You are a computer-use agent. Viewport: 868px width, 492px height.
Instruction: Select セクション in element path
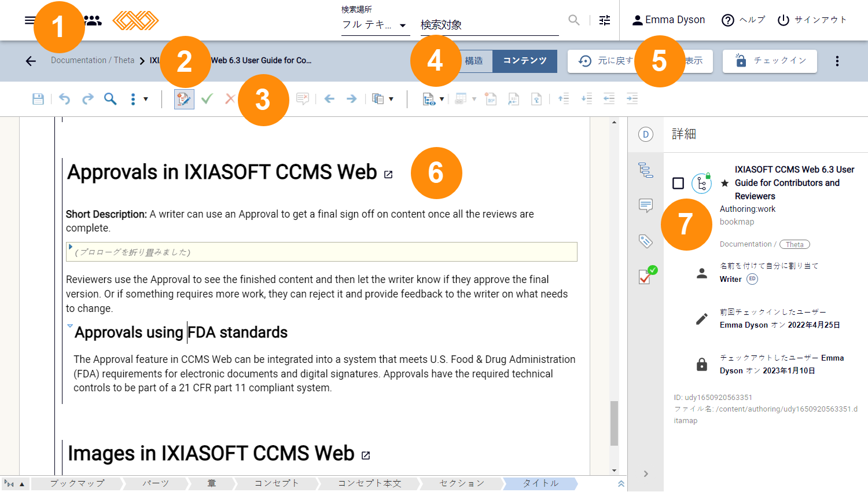(x=461, y=483)
